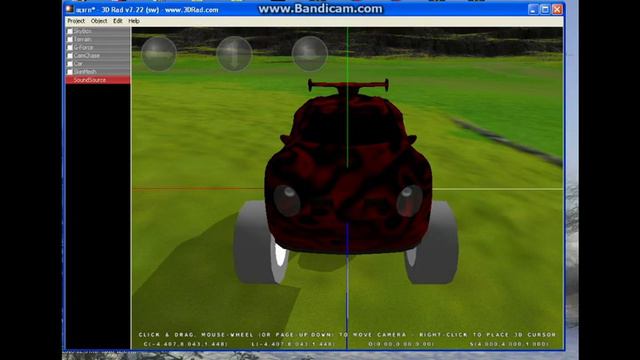
Task: Open the Project menu
Action: click(76, 21)
